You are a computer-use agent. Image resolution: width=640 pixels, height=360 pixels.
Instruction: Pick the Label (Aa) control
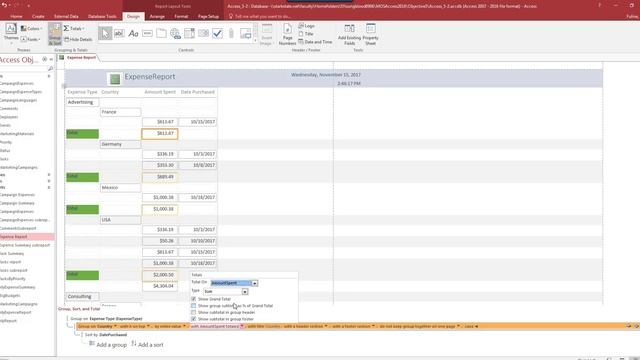pos(133,33)
